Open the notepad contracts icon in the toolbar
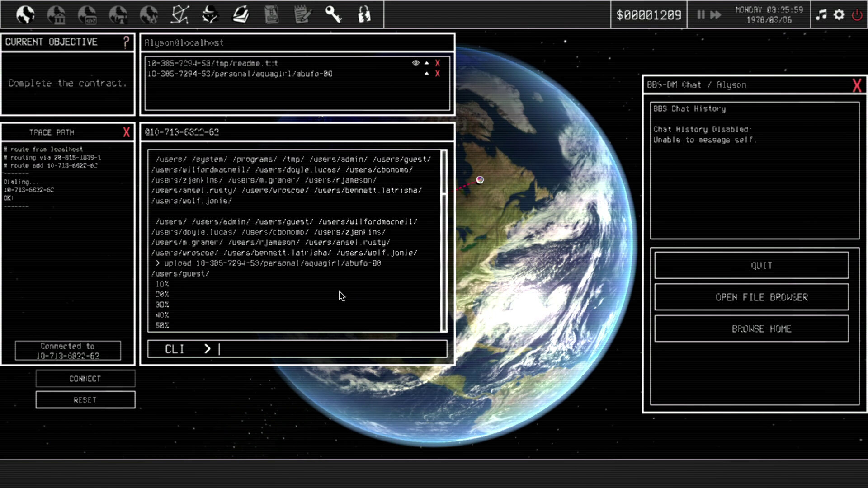The width and height of the screenshot is (868, 488). (x=303, y=14)
